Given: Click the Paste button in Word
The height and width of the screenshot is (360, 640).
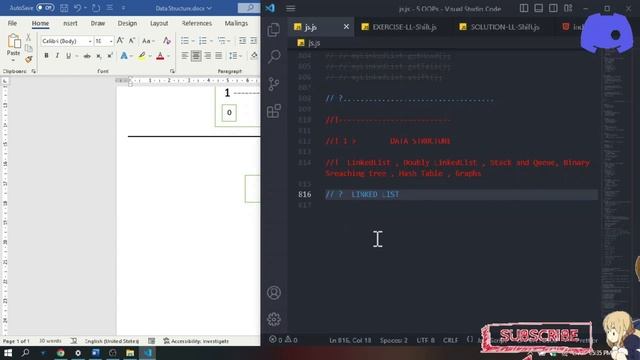Looking at the screenshot, I should coord(13,46).
